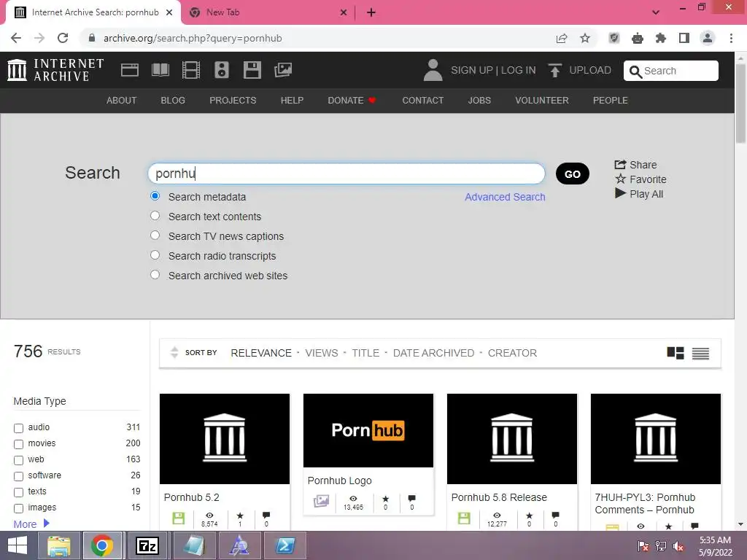Viewport: 747px width, 560px height.
Task: Sort results by TITLE
Action: coord(365,353)
